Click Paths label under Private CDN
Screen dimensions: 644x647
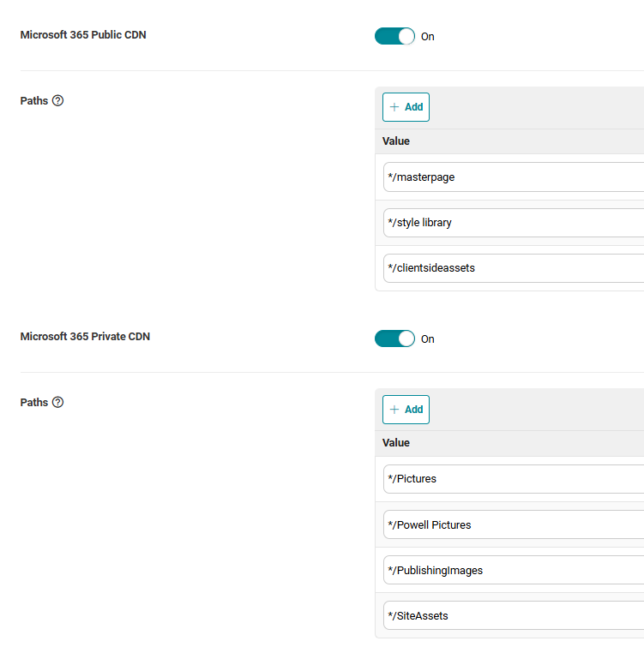34,402
